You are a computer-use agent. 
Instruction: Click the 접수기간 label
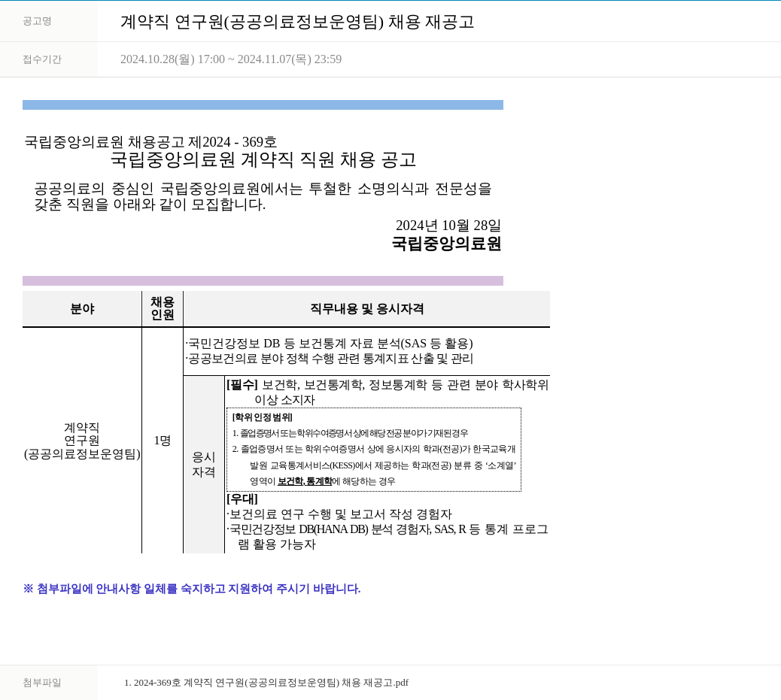42,59
